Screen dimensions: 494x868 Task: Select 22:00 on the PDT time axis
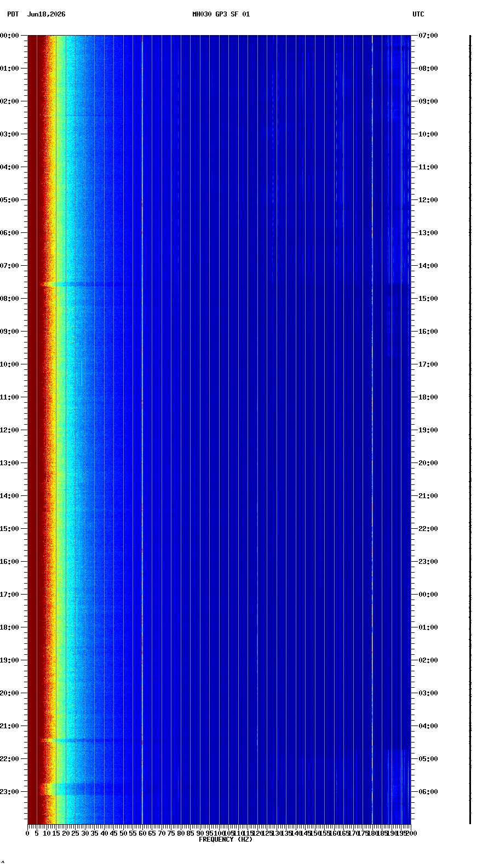[x=9, y=759]
